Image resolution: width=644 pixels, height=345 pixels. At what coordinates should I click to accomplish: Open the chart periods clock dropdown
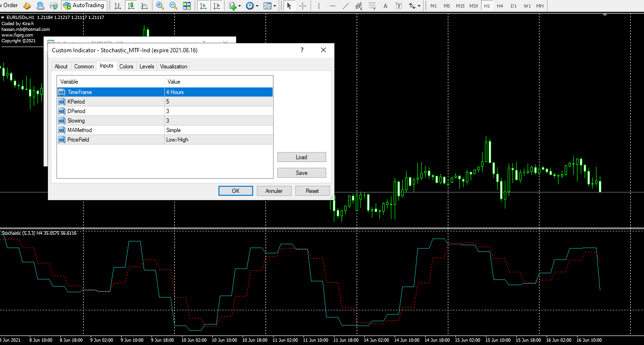(252, 6)
